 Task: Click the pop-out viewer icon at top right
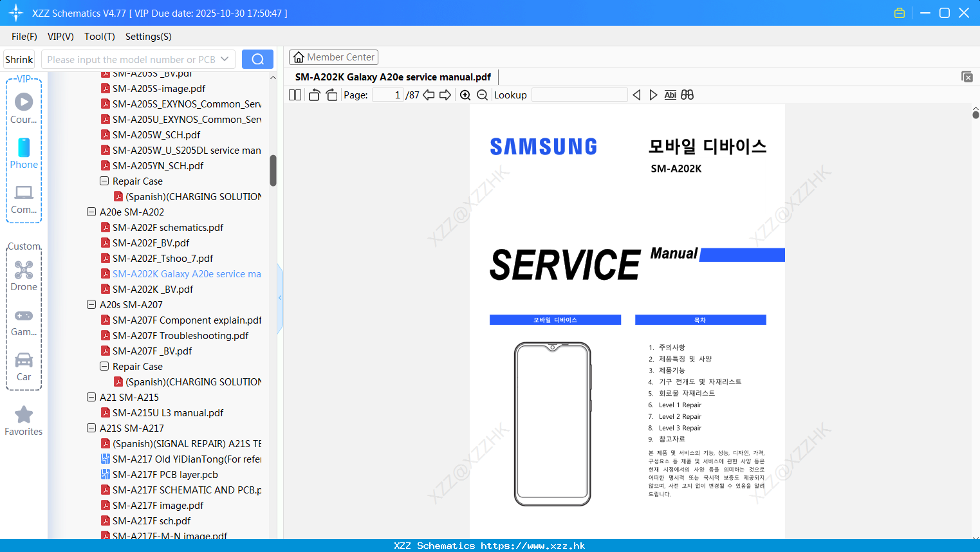(x=966, y=77)
